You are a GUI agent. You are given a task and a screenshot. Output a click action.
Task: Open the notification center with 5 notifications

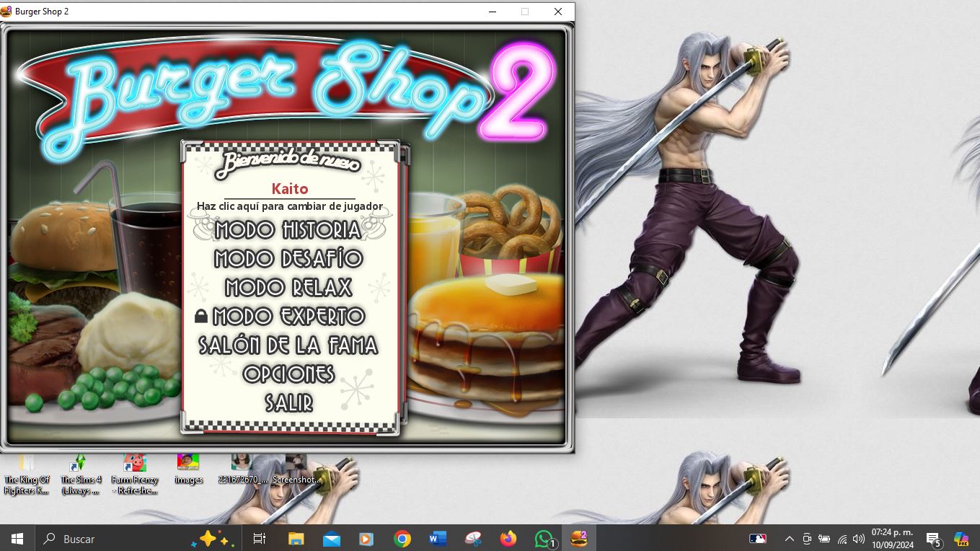pyautogui.click(x=934, y=539)
